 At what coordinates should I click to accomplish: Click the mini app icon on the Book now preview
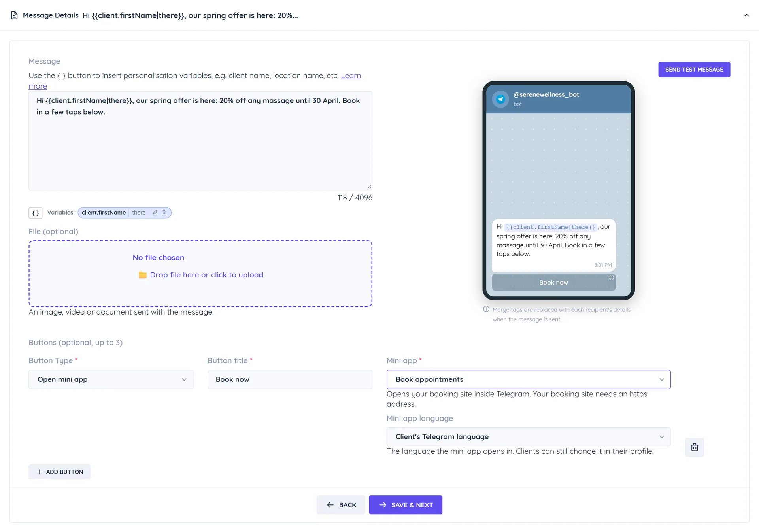click(611, 277)
